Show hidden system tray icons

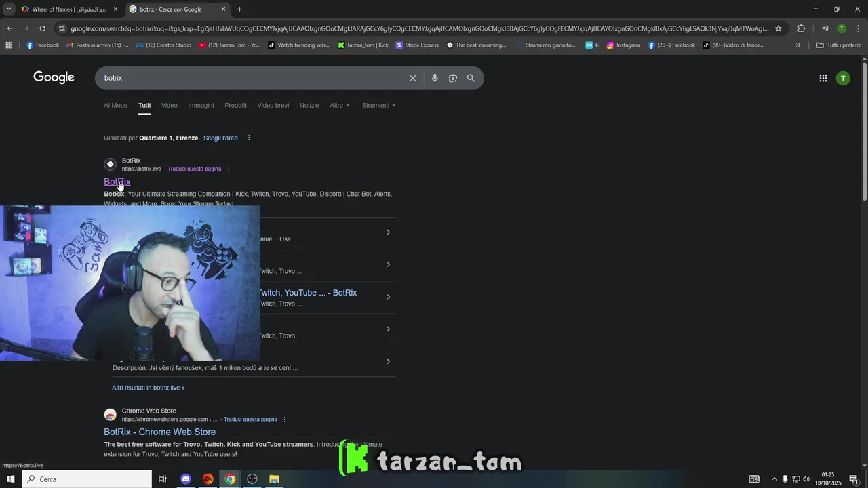coord(774,479)
